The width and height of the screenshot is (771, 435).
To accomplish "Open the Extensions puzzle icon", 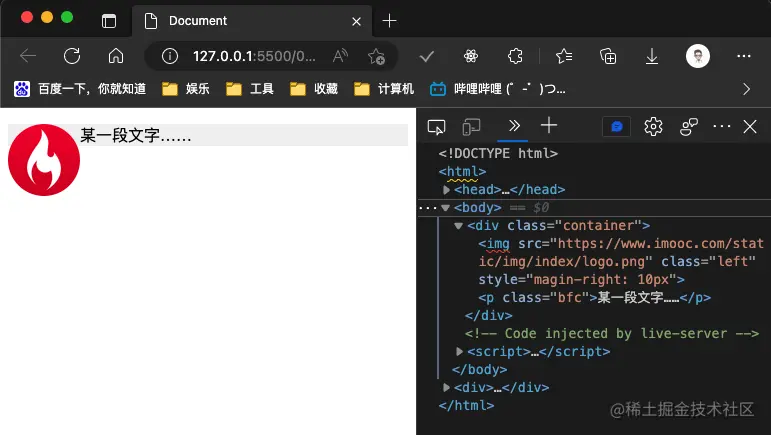I will tap(515, 56).
